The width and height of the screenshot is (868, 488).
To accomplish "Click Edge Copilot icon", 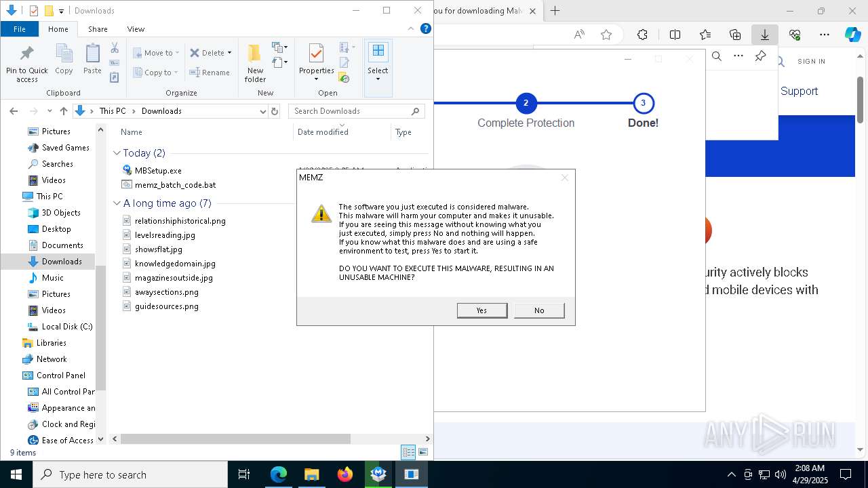I will pyautogui.click(x=852, y=35).
